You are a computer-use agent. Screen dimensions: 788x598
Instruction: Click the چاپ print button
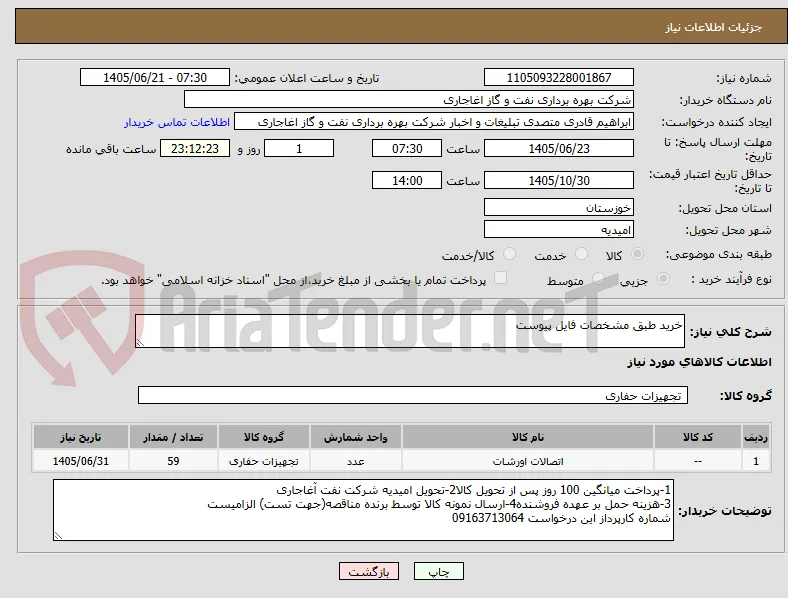coord(439,571)
